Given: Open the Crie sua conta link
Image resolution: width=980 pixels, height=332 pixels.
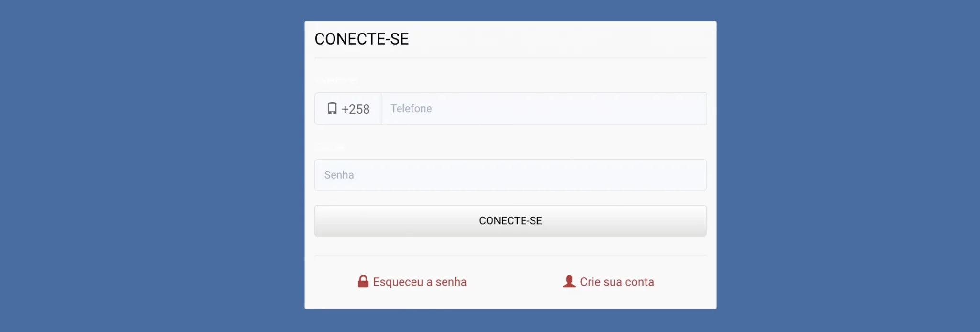Looking at the screenshot, I should pos(617,282).
